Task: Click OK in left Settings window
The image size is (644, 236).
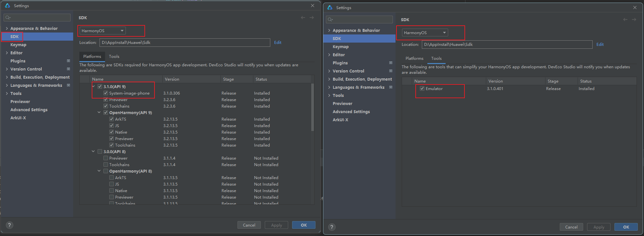Action: (x=304, y=225)
